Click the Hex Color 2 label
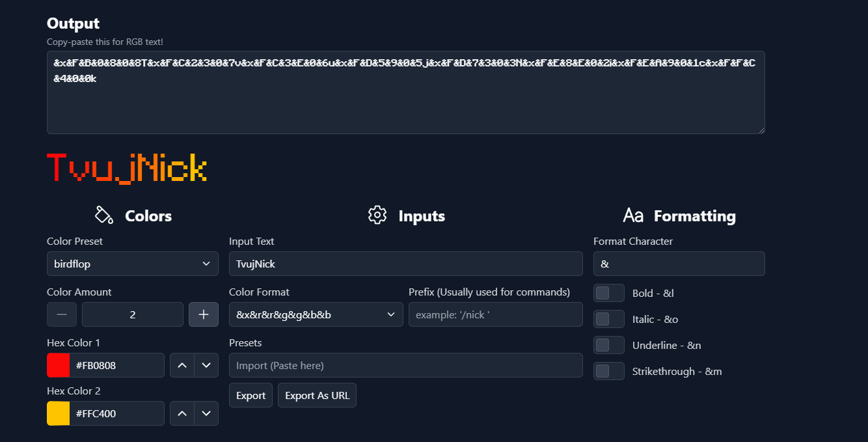Screen dimensions: 868x442 tap(74, 391)
